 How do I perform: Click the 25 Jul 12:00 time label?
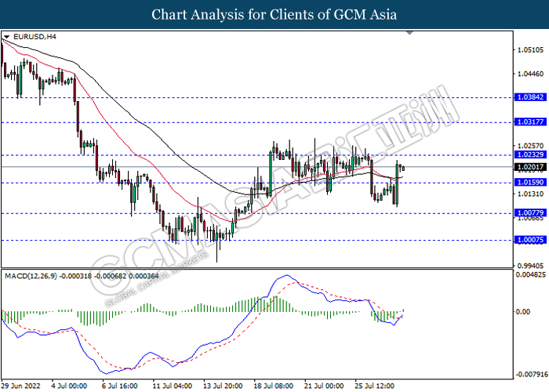tap(375, 386)
